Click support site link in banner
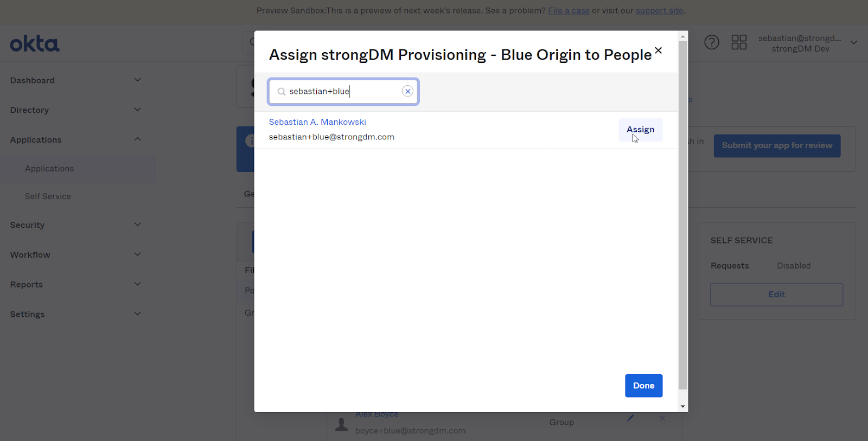The width and height of the screenshot is (868, 441). coord(659,10)
